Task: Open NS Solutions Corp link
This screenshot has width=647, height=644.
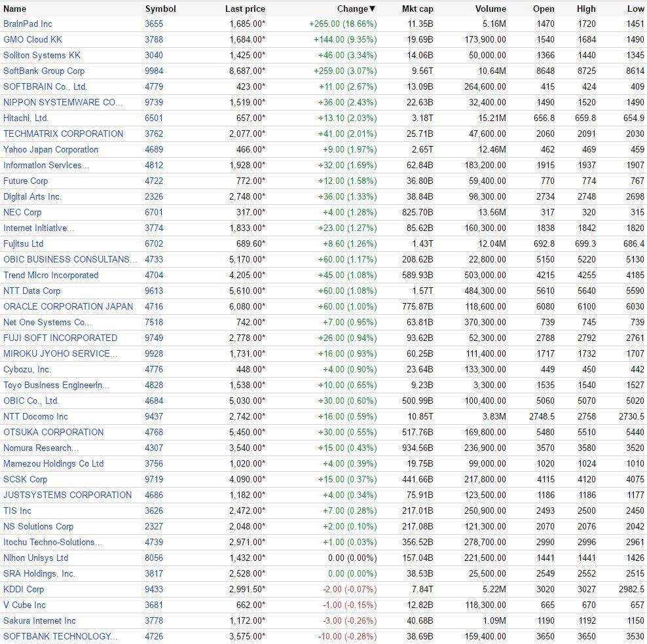Action: click(39, 526)
